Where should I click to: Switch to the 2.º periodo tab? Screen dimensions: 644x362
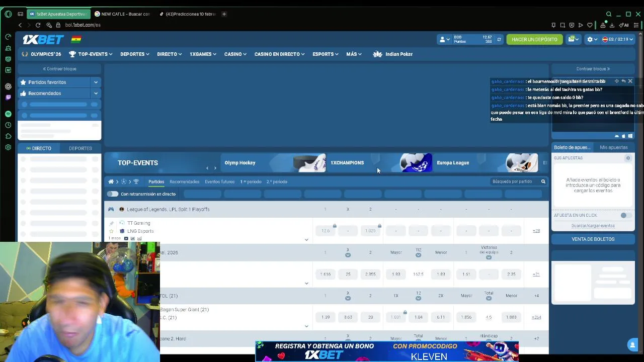click(277, 182)
